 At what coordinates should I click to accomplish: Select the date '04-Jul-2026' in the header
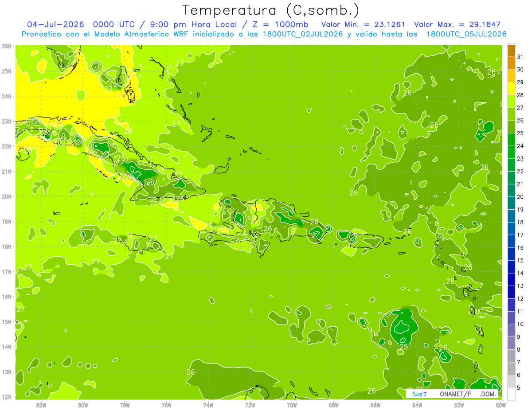(55, 24)
